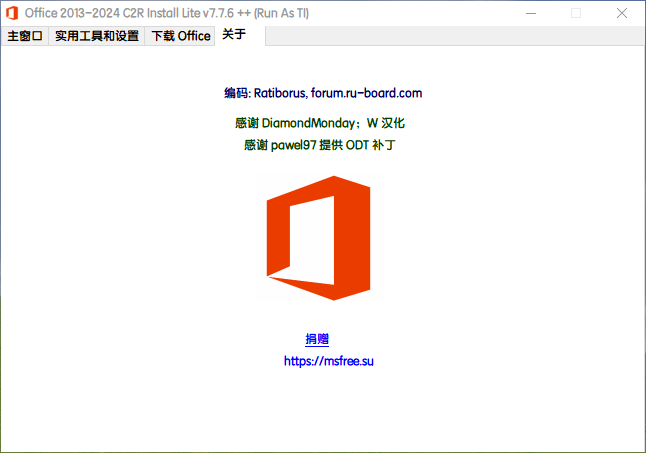The image size is (646, 453).
Task: Minimize the Office C2R Install window
Action: tap(531, 13)
